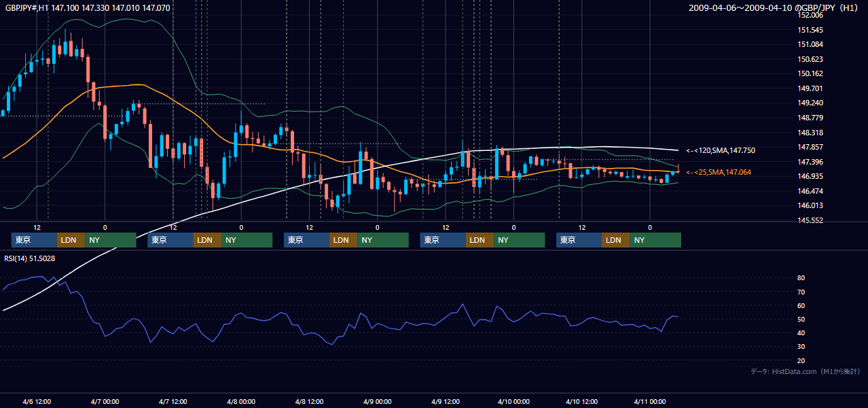Click the 4/9 12:00 time axis label
This screenshot has width=868, height=408.
[x=446, y=401]
